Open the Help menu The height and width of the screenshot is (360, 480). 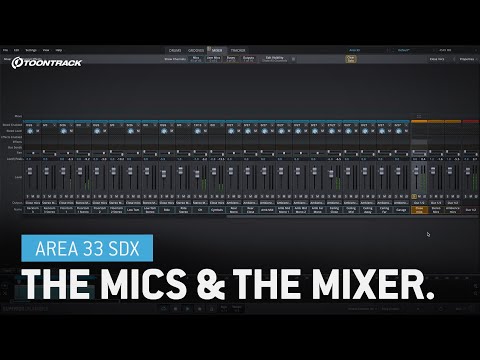[59, 50]
